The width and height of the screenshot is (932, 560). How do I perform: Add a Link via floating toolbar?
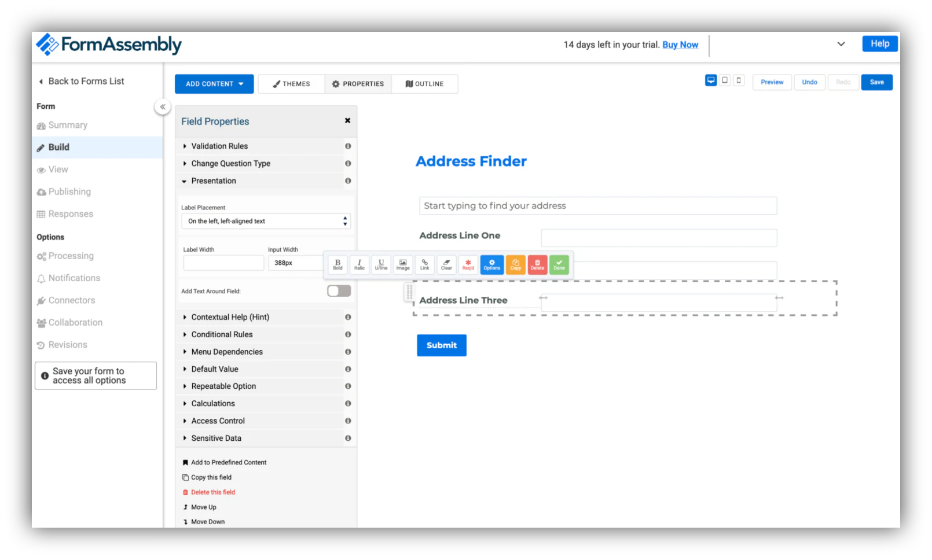424,264
